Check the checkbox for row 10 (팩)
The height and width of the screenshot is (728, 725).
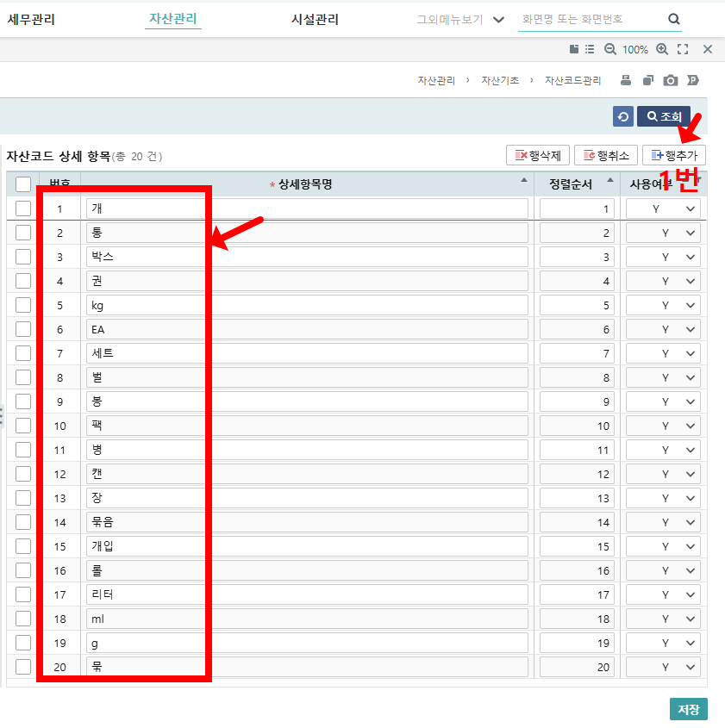tap(23, 426)
